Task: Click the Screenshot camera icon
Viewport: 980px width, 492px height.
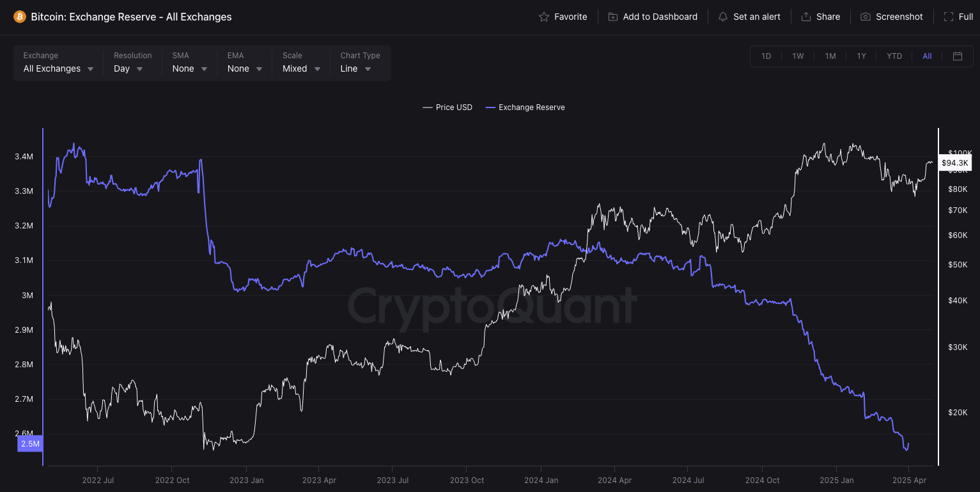Action: [866, 17]
